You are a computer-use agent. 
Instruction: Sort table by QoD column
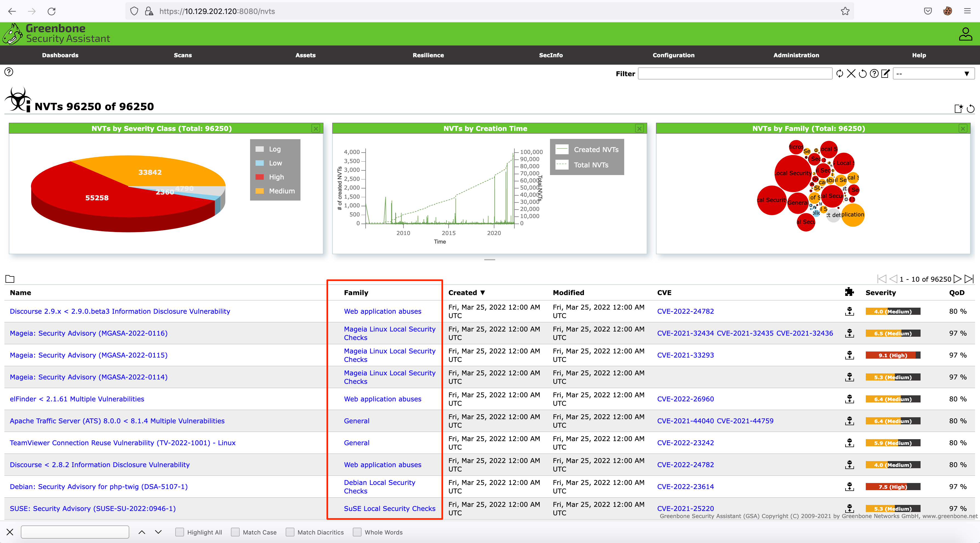(x=957, y=292)
